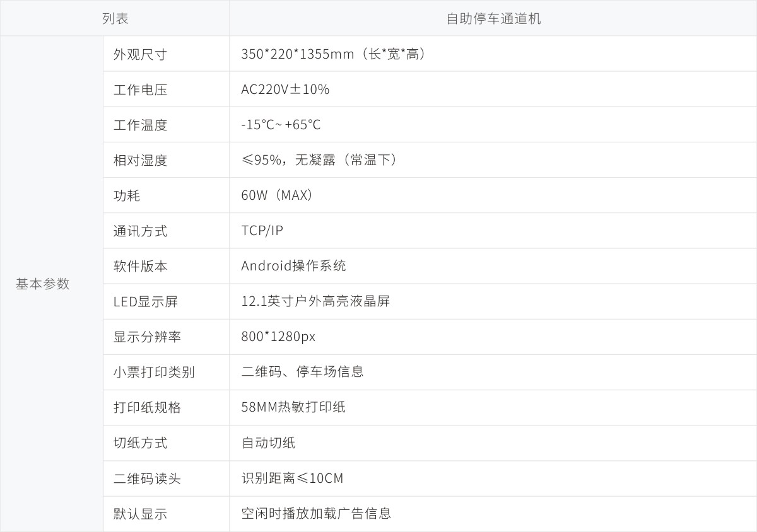The width and height of the screenshot is (757, 532).
Task: Click the 通讯方式 label
Action: pos(140,231)
